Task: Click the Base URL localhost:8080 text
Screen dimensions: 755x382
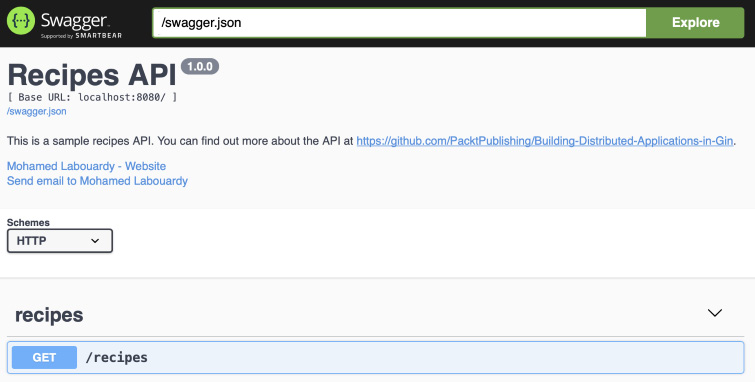Action: pyautogui.click(x=92, y=97)
